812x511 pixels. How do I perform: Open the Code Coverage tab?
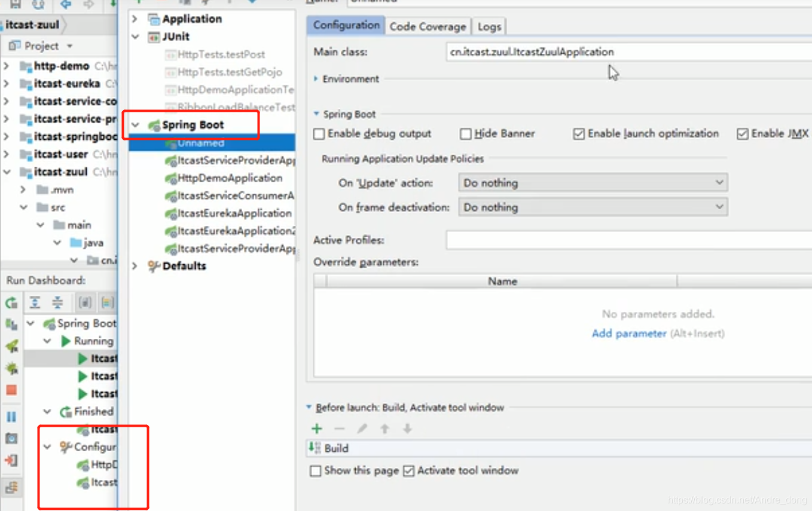pyautogui.click(x=428, y=26)
